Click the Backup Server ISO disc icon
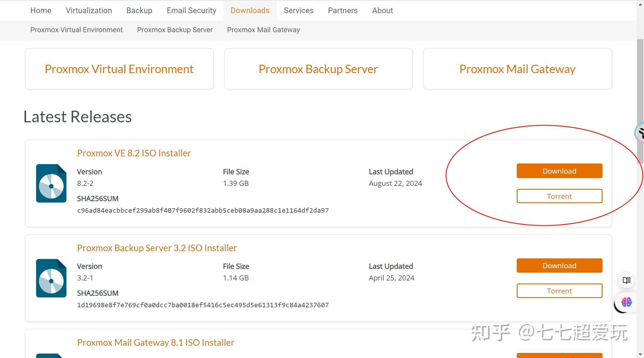 [51, 278]
